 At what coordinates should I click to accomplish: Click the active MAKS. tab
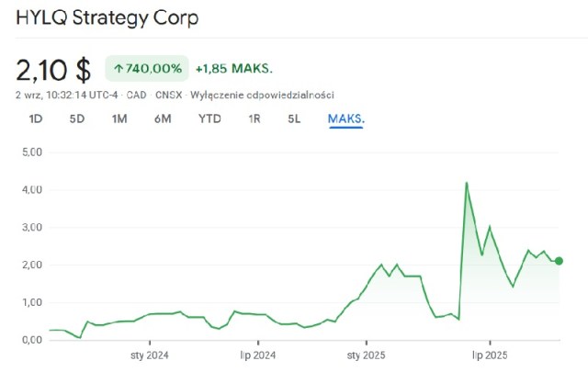click(x=346, y=118)
